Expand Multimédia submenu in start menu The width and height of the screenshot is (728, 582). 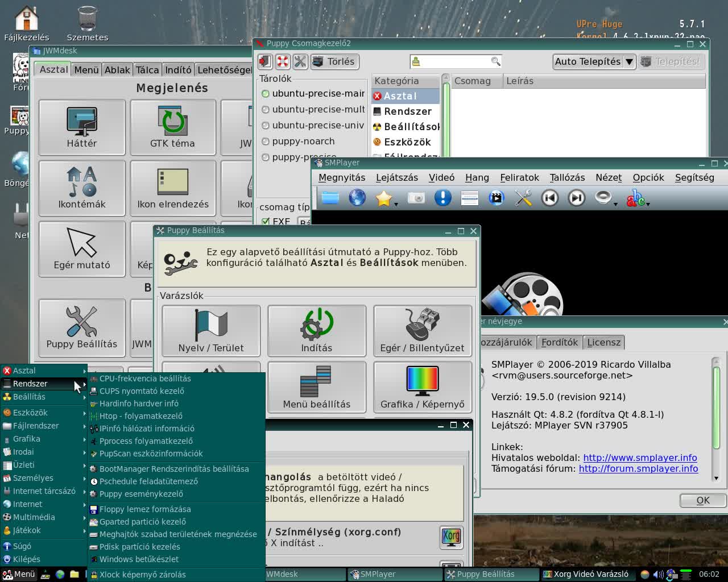(x=43, y=517)
